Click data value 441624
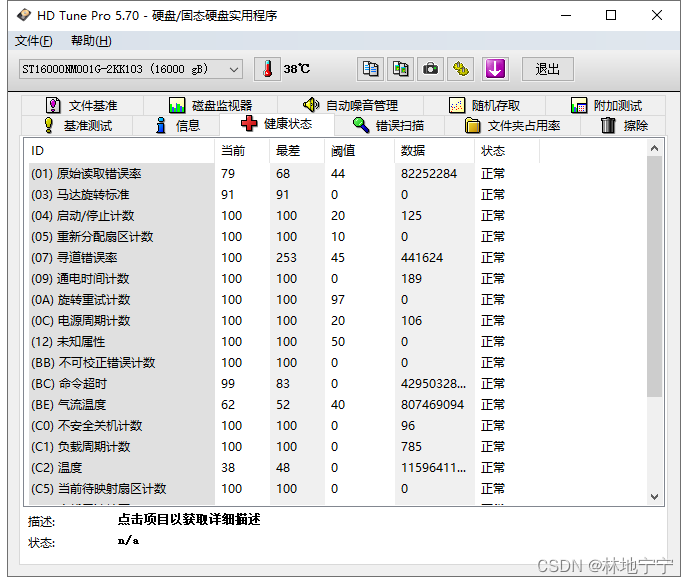The width and height of the screenshot is (688, 584). pos(422,258)
